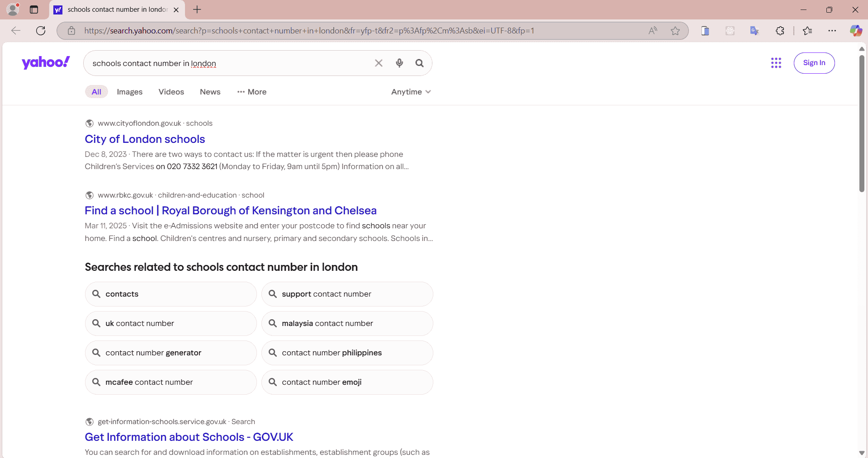Screen dimensions: 868x458
Task: Start voice search with the microphone icon
Action: coord(399,63)
